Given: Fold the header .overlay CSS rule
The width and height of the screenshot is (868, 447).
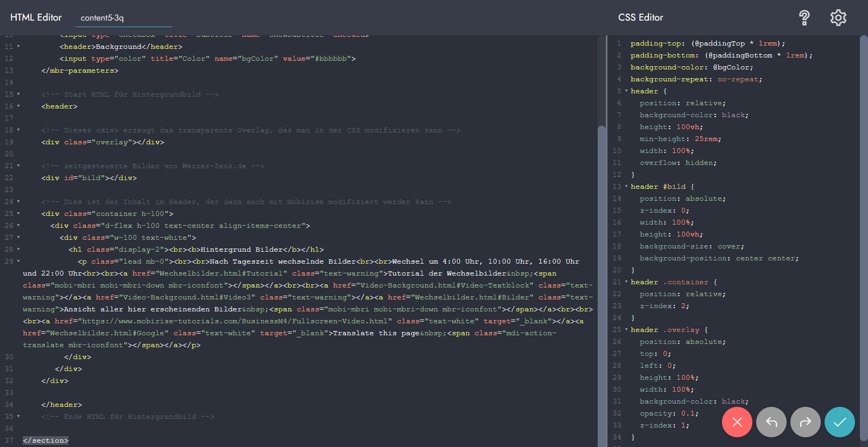Looking at the screenshot, I should [626, 330].
